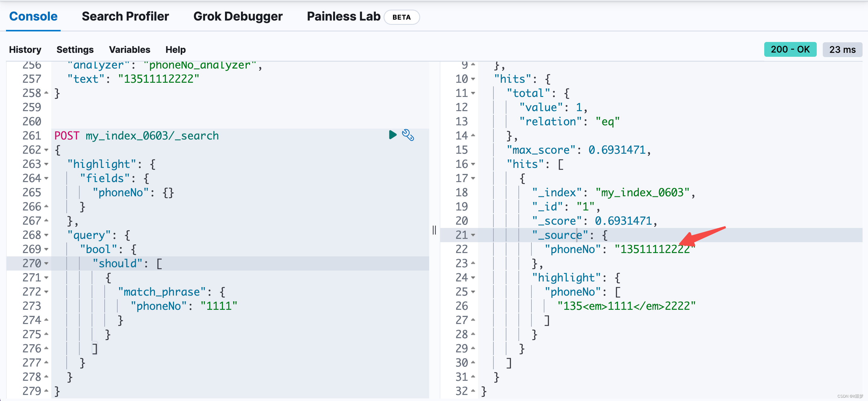This screenshot has width=868, height=401.
Task: Click the "phoneNo": {} line at 265
Action: pyautogui.click(x=133, y=192)
